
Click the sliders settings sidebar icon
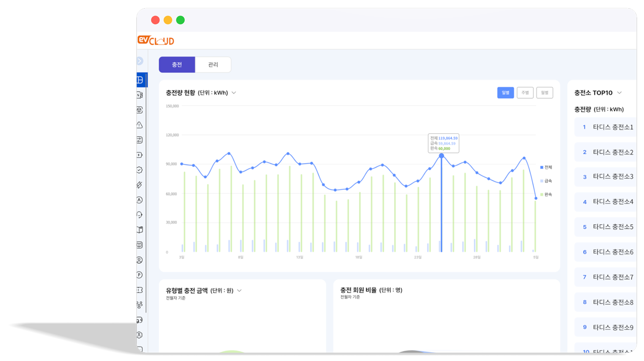pos(140,140)
